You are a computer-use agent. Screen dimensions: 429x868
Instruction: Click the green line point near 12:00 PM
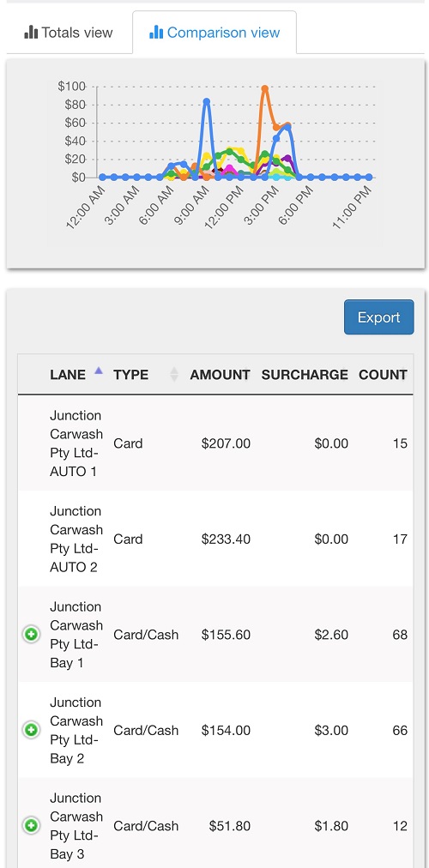click(229, 151)
